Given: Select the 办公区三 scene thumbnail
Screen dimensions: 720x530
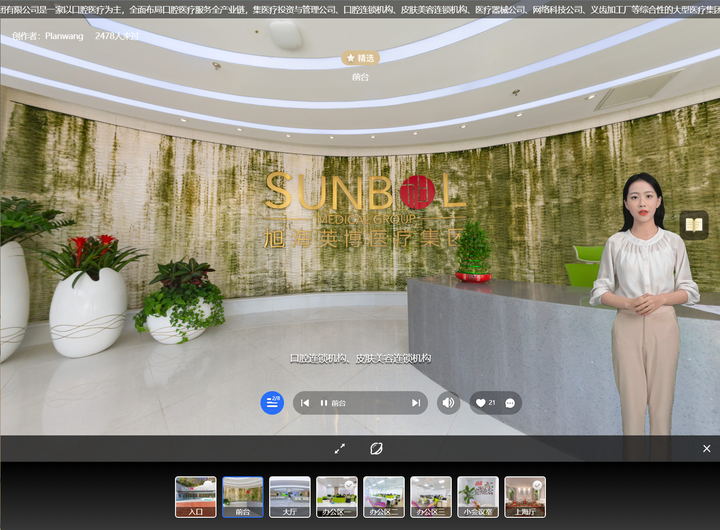Looking at the screenshot, I should coord(431,497).
